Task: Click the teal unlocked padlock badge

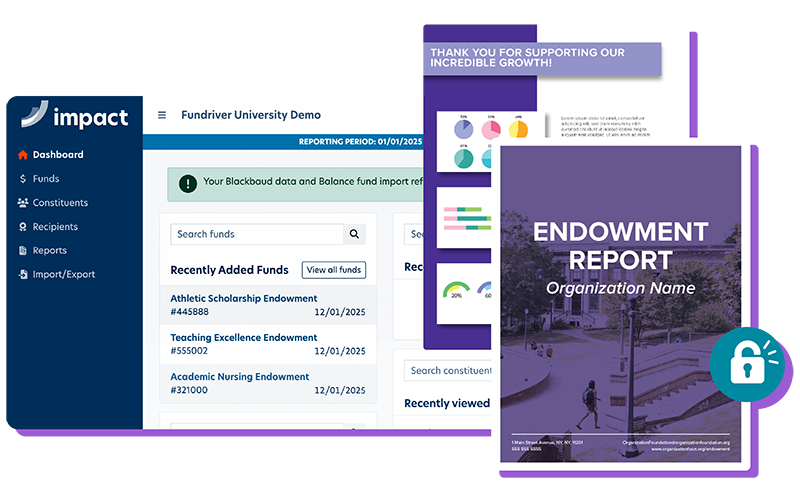Action: [745, 364]
